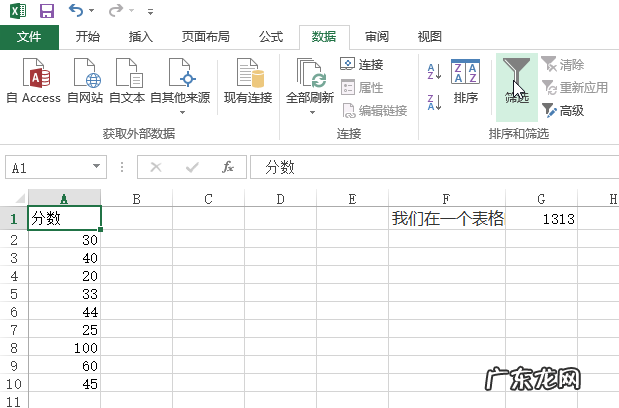
Task: Sort ascending with the A-Z icon
Action: (x=434, y=71)
